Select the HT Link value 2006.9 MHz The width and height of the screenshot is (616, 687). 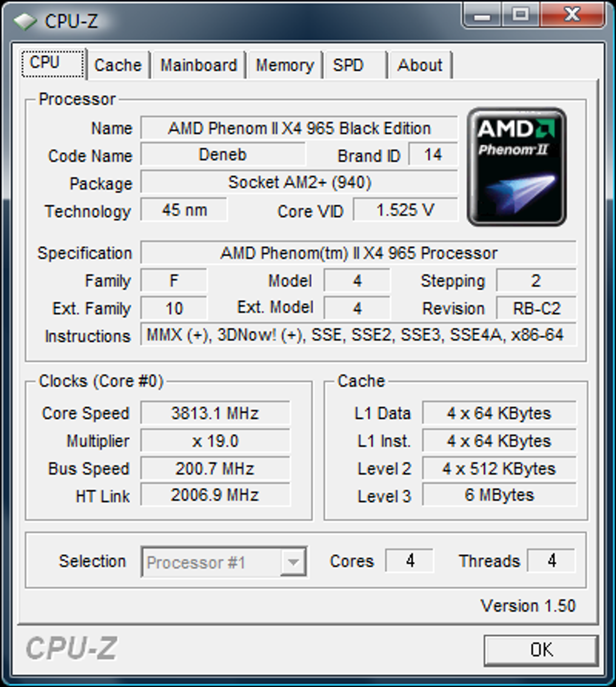click(x=215, y=495)
